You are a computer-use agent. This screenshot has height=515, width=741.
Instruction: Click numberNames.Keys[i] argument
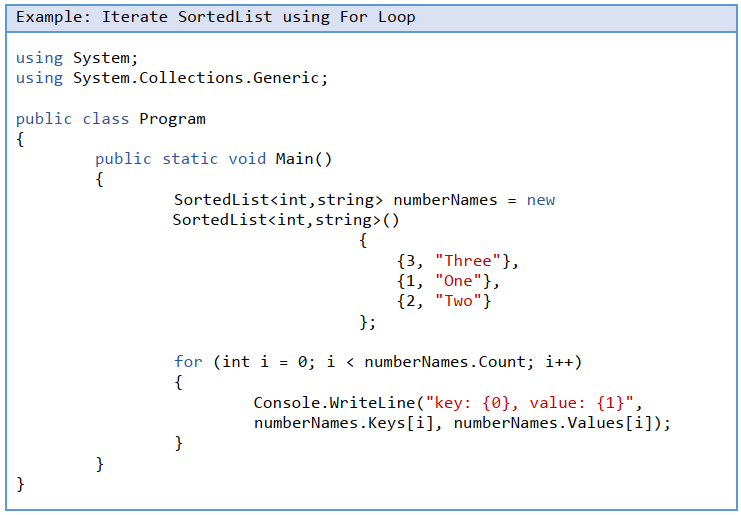[x=344, y=423]
